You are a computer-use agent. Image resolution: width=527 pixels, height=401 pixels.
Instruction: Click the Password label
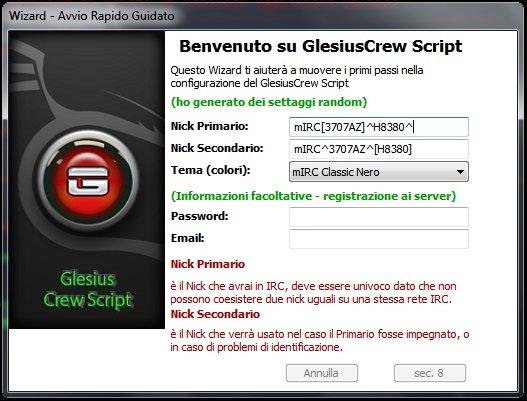(199, 216)
